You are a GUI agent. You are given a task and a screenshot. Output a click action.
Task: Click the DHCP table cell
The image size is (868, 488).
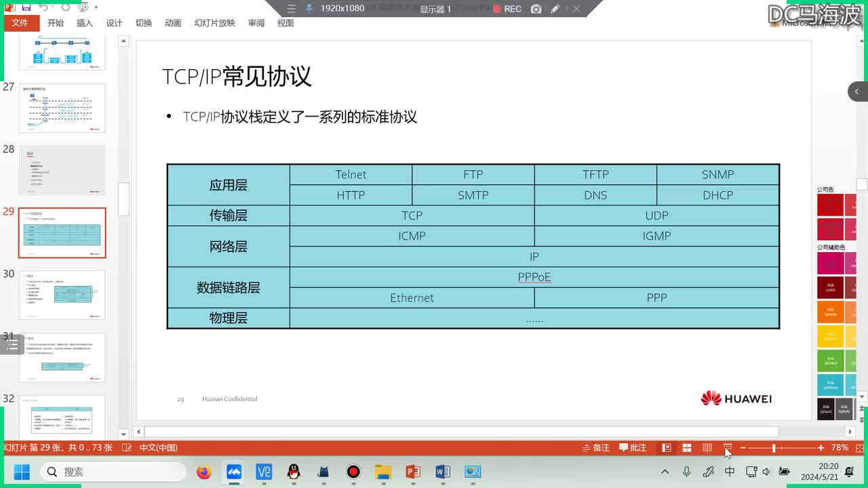[717, 195]
